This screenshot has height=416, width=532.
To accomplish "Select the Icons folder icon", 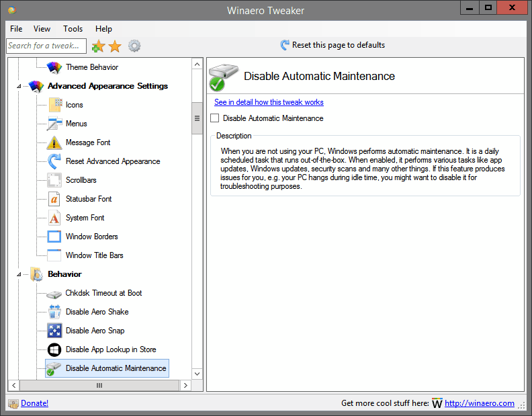I will tap(54, 105).
